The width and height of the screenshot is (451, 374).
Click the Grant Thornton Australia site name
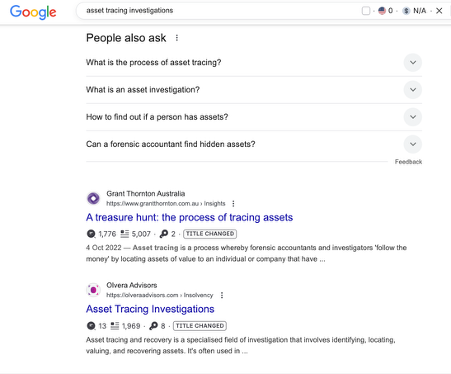(146, 194)
